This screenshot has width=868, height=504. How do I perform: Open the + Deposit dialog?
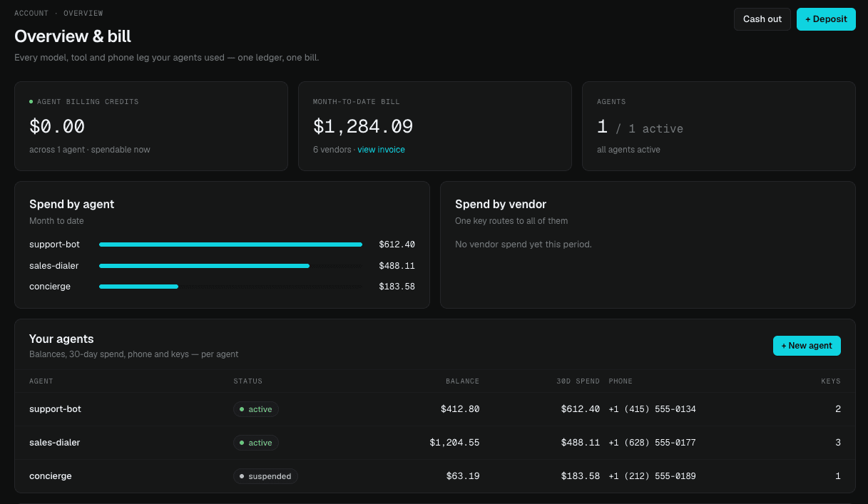826,19
